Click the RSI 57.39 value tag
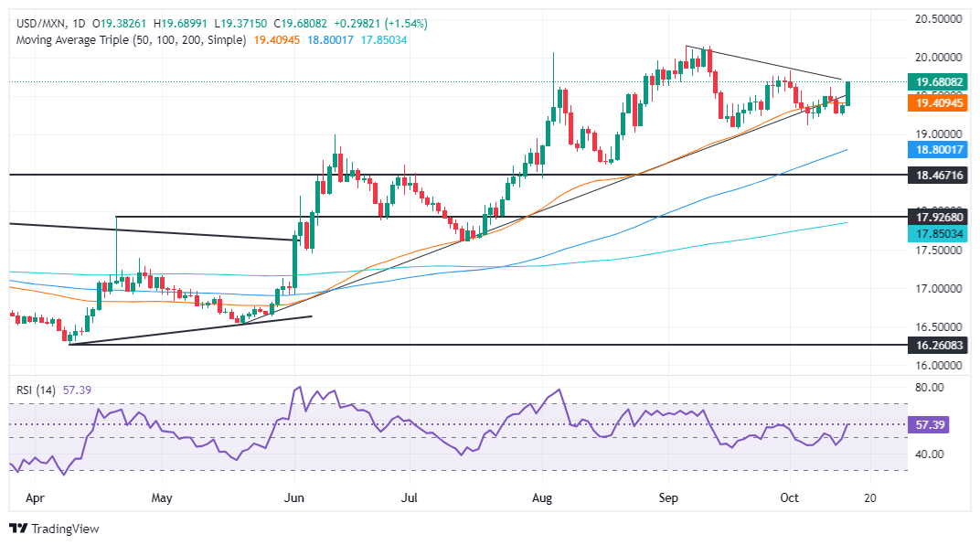This screenshot has height=545, width=980. tap(929, 425)
